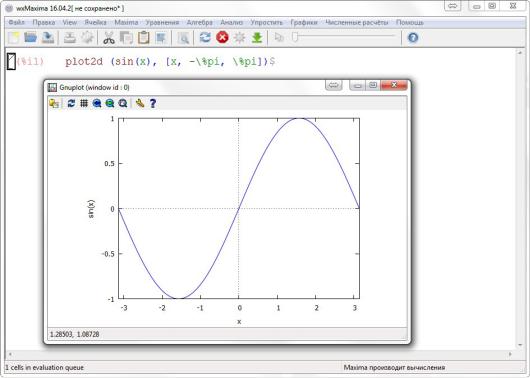The image size is (530, 378).
Task: Restart Maxima with the blue refresh icon
Action: coord(205,37)
